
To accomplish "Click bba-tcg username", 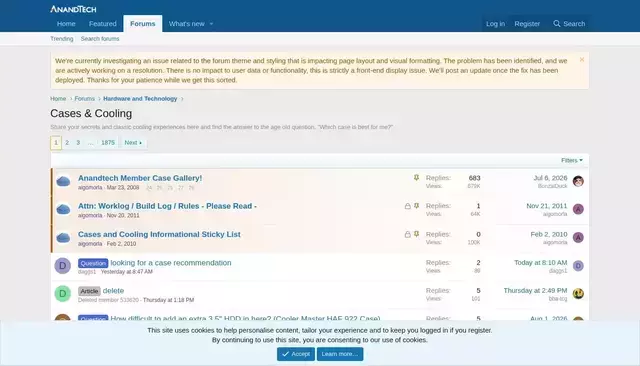I will click(x=558, y=299).
